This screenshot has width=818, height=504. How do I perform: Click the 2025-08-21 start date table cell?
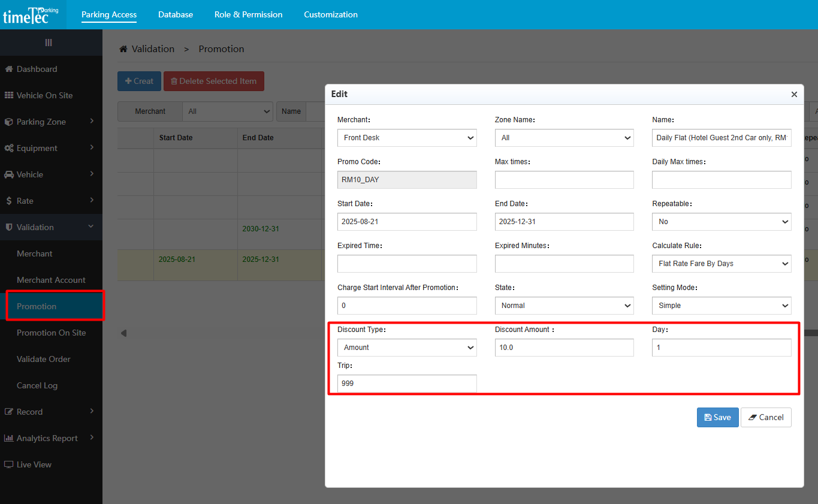tap(177, 259)
